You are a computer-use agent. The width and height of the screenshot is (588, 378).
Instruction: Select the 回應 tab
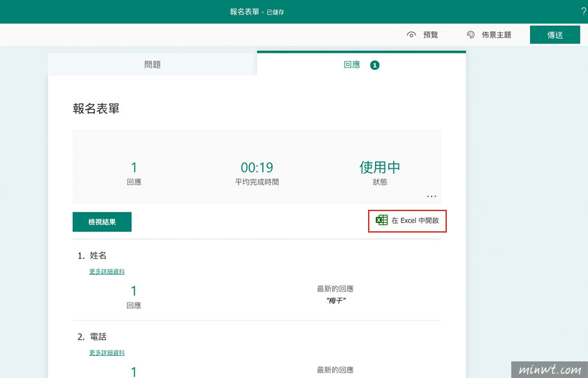pyautogui.click(x=362, y=64)
